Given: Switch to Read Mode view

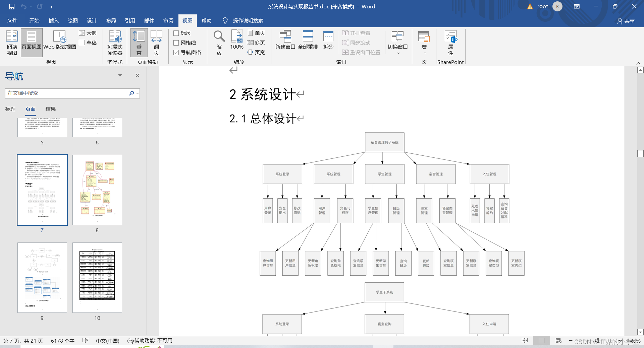Looking at the screenshot, I should pyautogui.click(x=12, y=43).
